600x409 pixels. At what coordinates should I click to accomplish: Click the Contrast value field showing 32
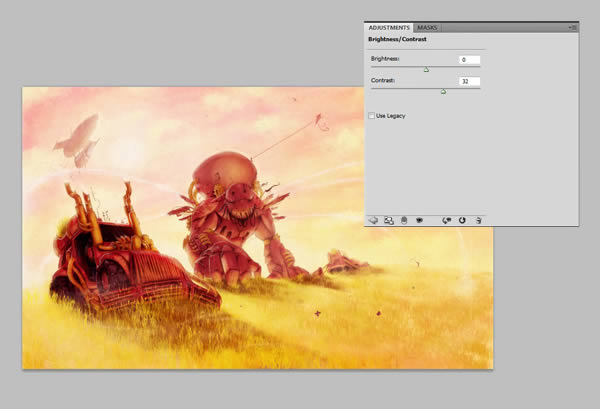470,81
